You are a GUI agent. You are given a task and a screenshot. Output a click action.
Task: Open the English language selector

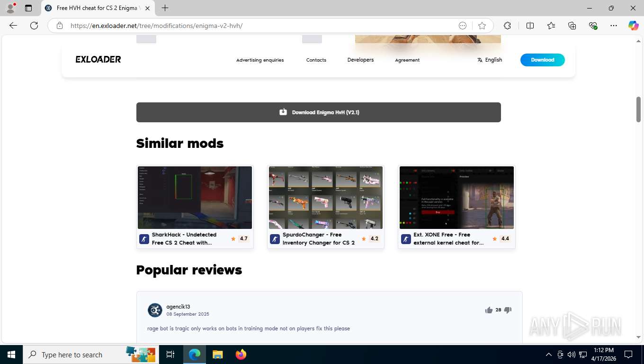[490, 60]
